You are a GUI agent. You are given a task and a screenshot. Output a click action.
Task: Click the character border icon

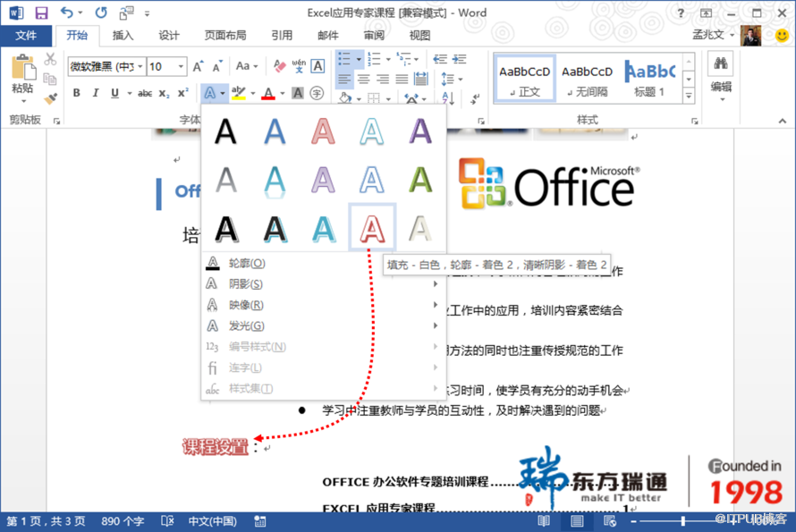tap(318, 66)
